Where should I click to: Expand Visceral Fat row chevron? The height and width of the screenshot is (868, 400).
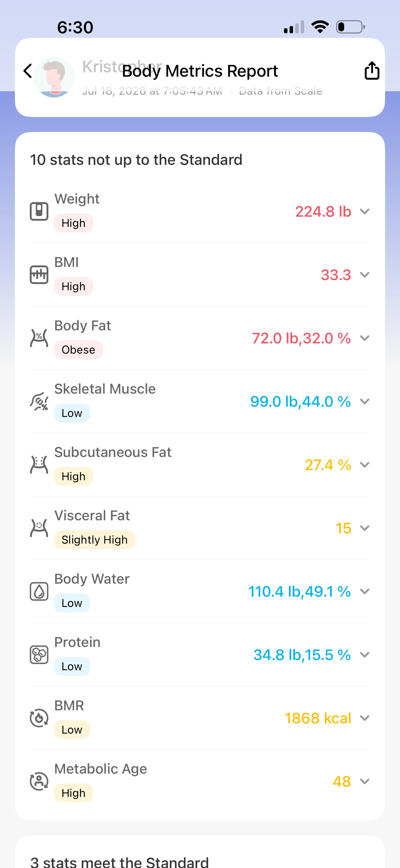pyautogui.click(x=365, y=528)
